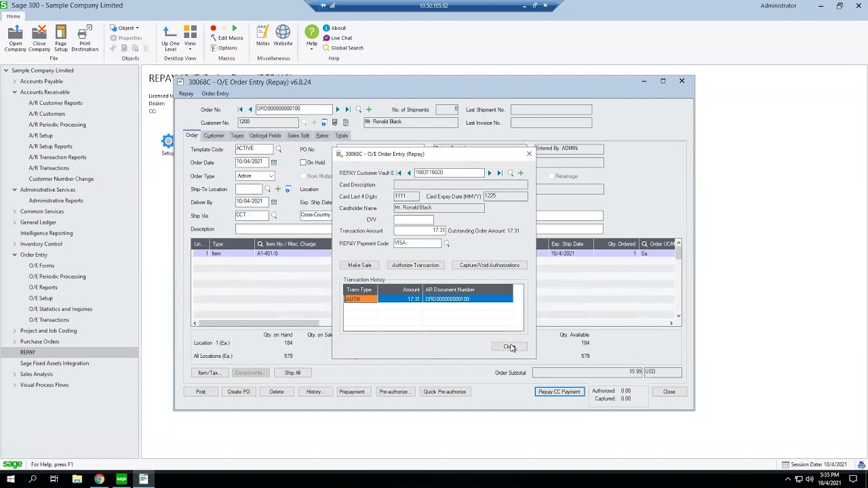
Task: Collapse the Order Entry tree node
Action: coord(14,255)
